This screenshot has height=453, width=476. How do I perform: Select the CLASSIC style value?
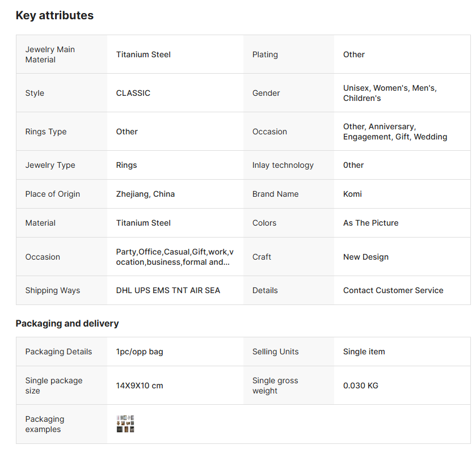(x=133, y=93)
